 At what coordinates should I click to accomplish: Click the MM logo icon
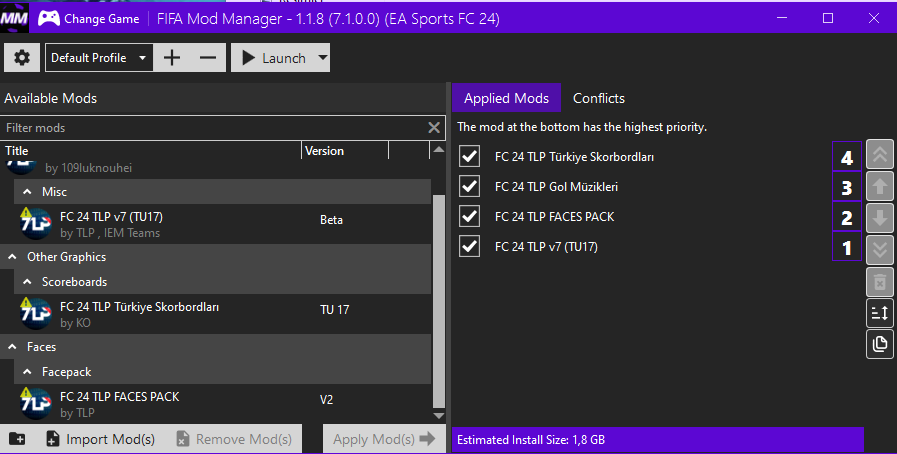coord(14,18)
